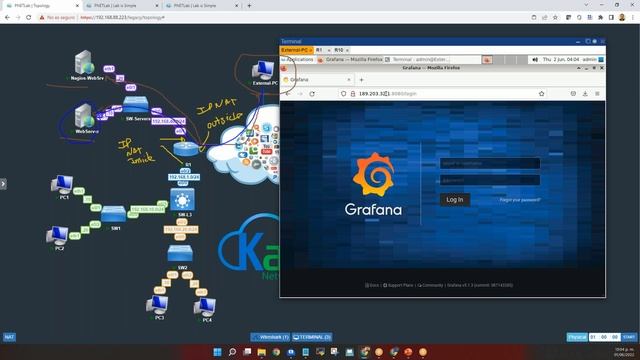Image resolution: width=640 pixels, height=360 pixels.
Task: Click the Grafana password input field
Action: [x=490, y=180]
